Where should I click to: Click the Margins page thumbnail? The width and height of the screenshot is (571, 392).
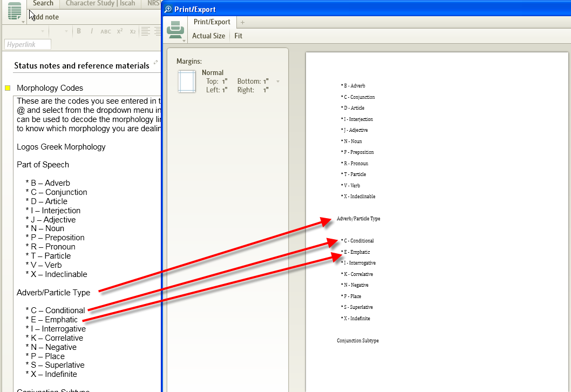coord(186,82)
